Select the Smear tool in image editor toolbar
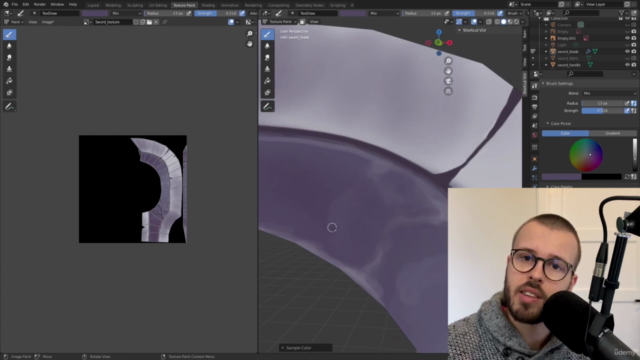640x360 pixels. (x=9, y=58)
